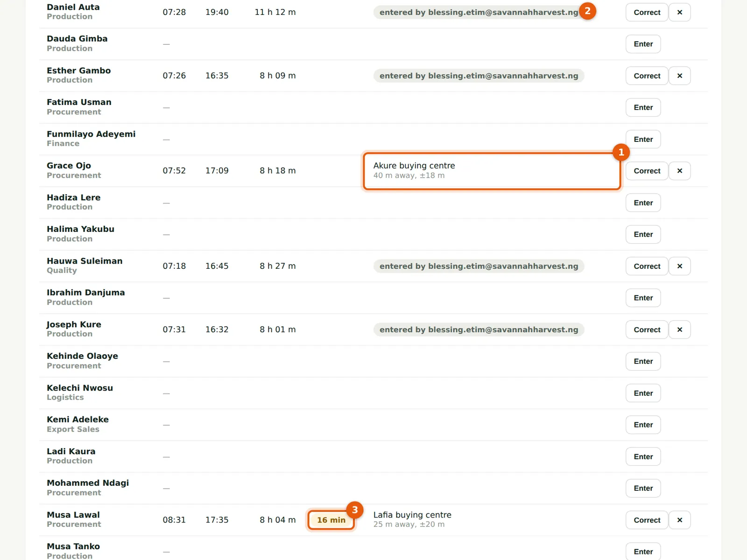Click the 'entered by' tag on Daniel Auta's row
Viewport: 747px width, 560px height.
click(x=479, y=12)
